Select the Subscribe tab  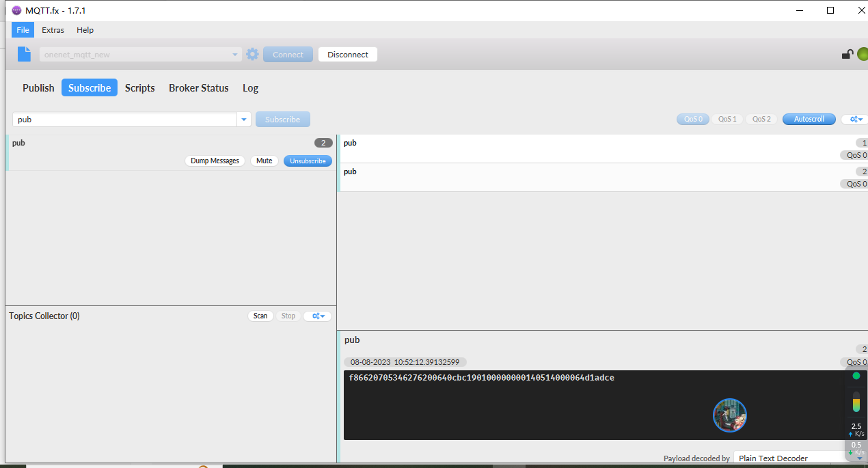pyautogui.click(x=90, y=88)
